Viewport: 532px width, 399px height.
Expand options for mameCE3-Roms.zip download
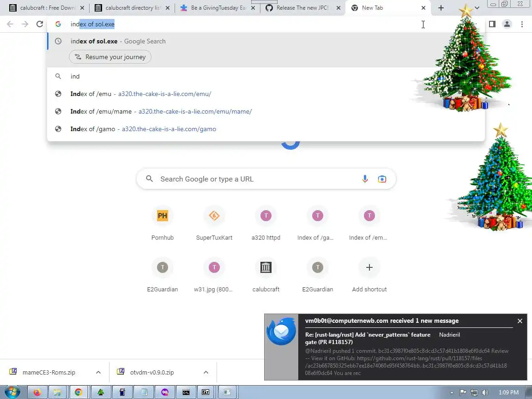[98, 372]
